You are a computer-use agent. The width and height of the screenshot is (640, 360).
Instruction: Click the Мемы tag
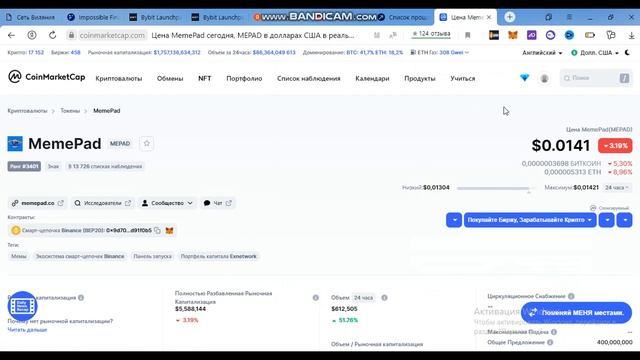click(x=19, y=256)
